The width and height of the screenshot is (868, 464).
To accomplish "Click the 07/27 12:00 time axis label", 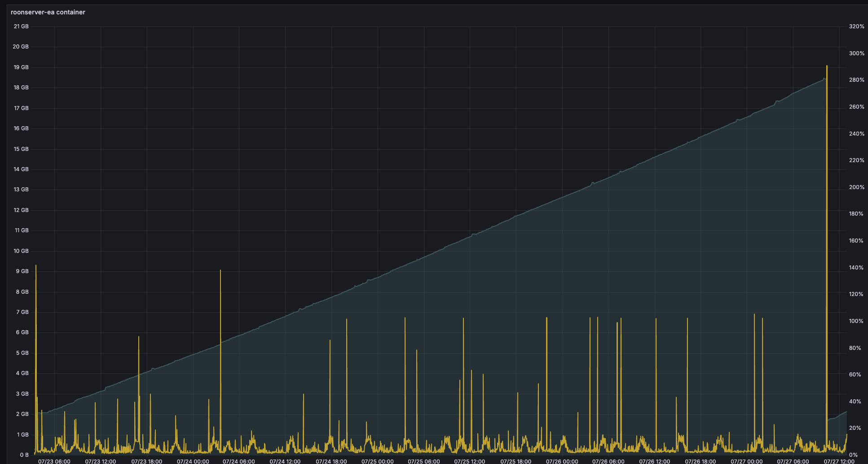I will point(838,461).
